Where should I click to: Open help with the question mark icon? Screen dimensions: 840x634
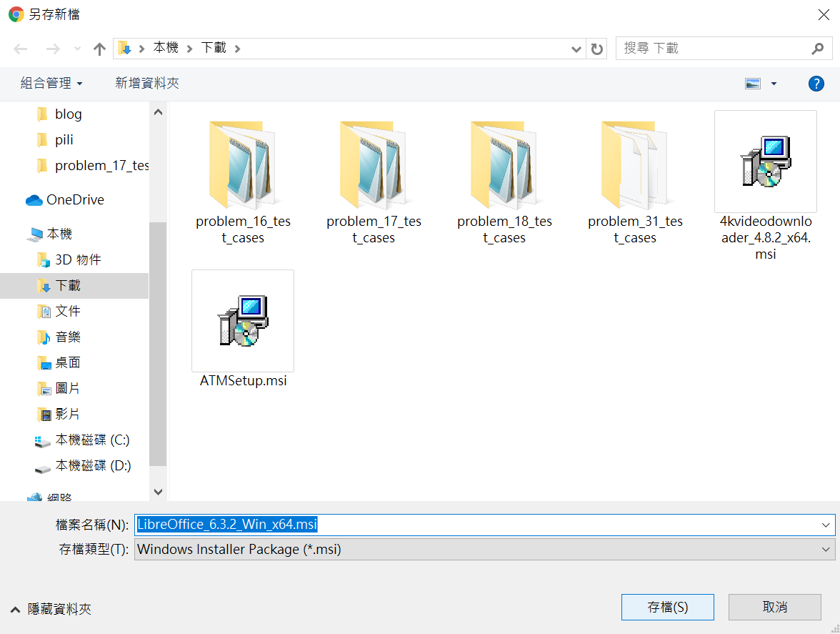pyautogui.click(x=816, y=84)
